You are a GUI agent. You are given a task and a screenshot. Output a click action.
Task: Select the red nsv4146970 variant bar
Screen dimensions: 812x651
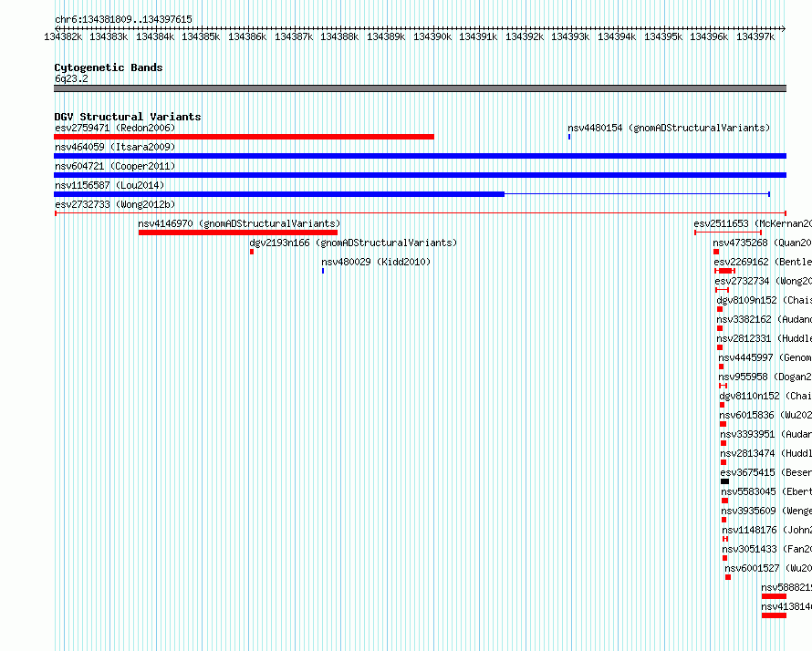238,232
